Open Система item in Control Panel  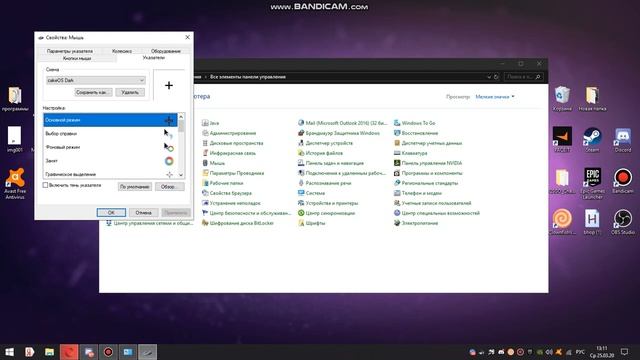coord(311,193)
